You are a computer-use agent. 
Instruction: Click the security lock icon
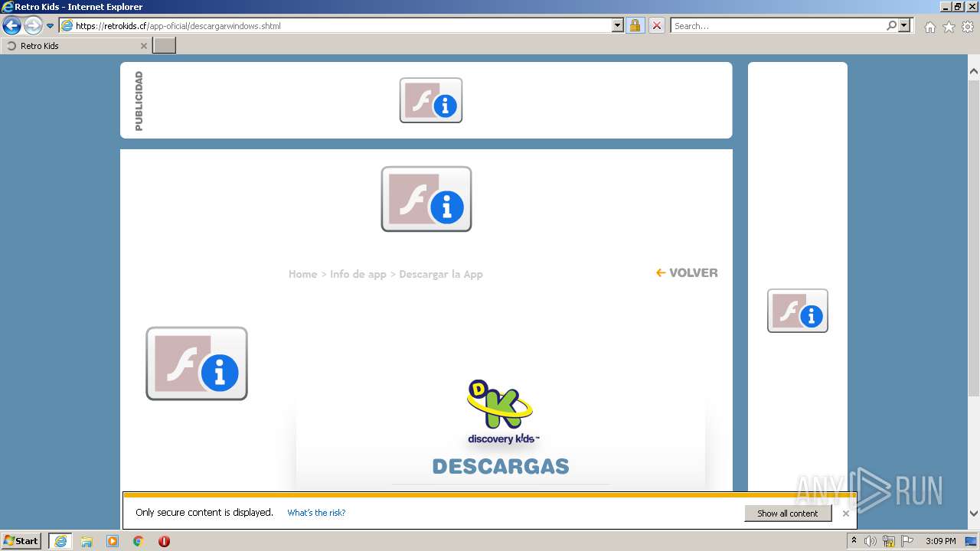(635, 26)
